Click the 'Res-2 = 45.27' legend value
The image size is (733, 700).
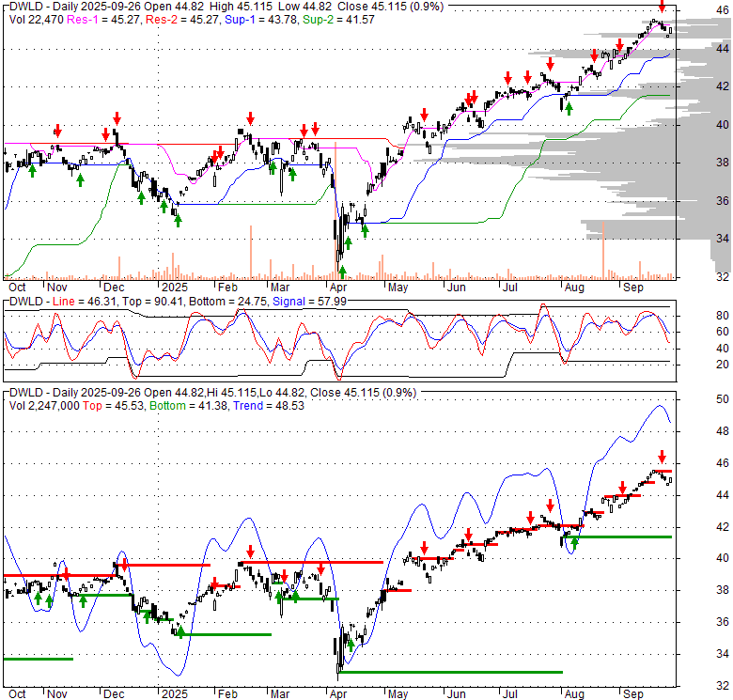183,20
